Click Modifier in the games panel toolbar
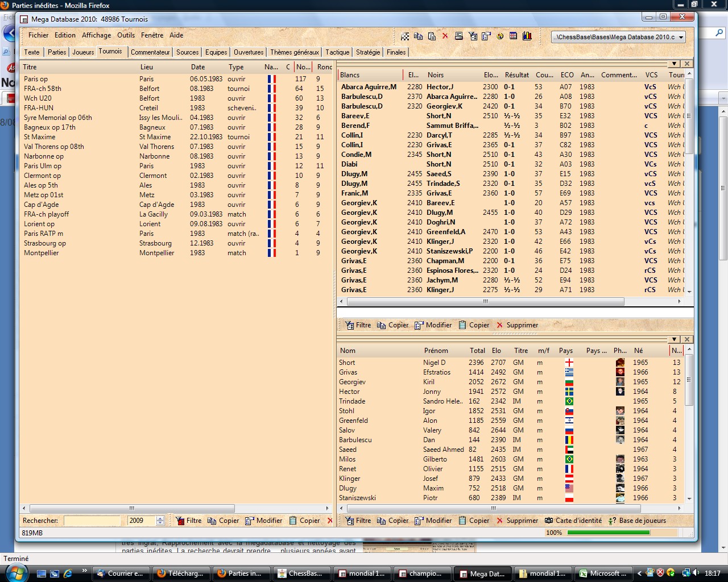 (x=433, y=325)
